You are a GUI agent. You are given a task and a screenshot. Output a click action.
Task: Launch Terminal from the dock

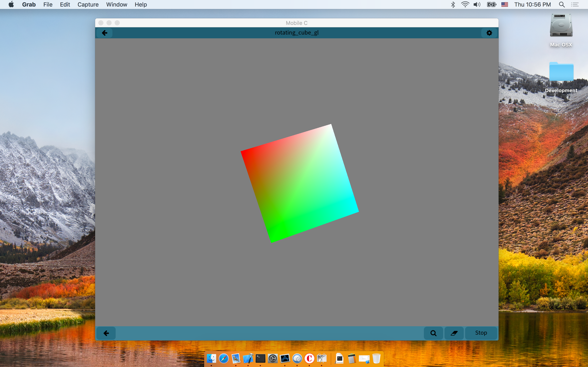pos(260,358)
